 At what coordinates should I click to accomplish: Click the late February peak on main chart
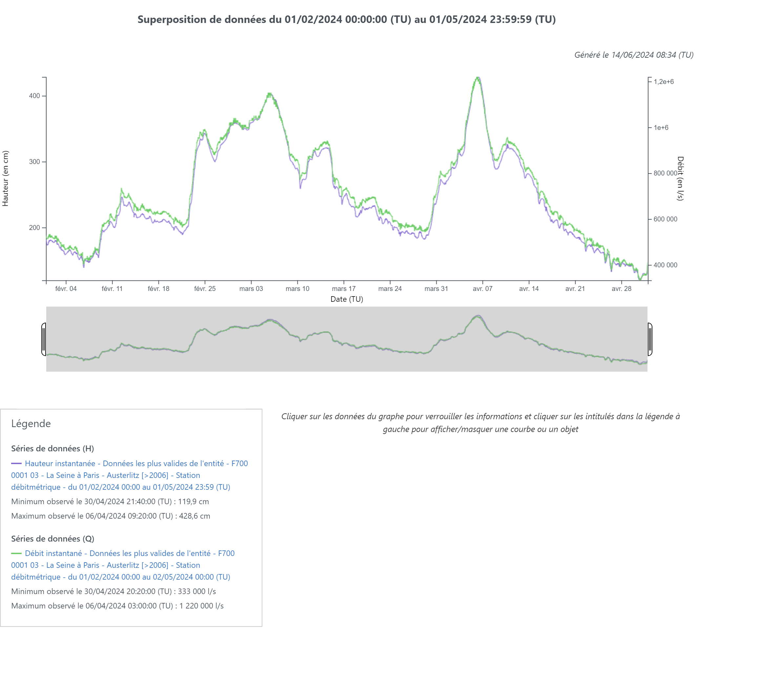click(x=205, y=131)
